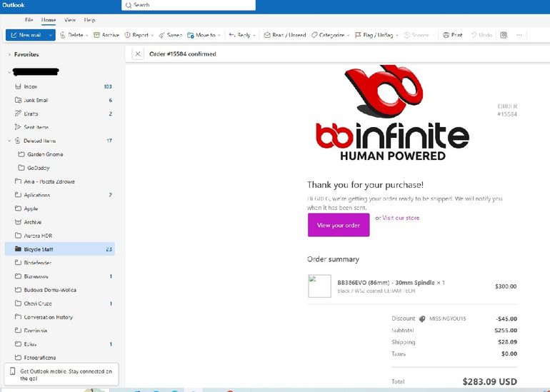Open the GoDaddy subfolder

[x=59, y=168]
